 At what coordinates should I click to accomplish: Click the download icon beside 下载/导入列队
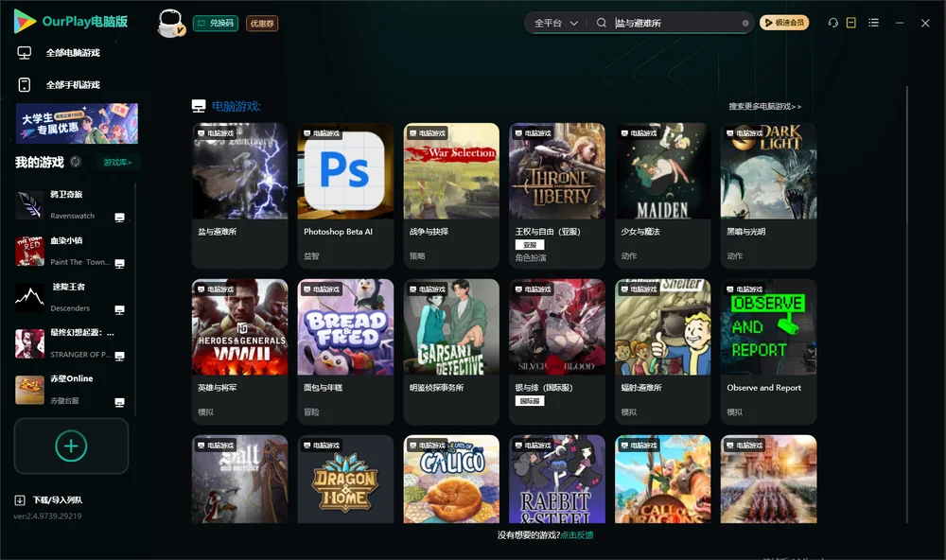tap(20, 499)
